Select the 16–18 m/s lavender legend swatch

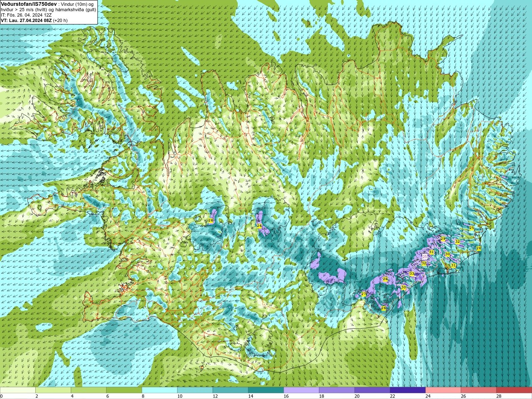click(301, 390)
